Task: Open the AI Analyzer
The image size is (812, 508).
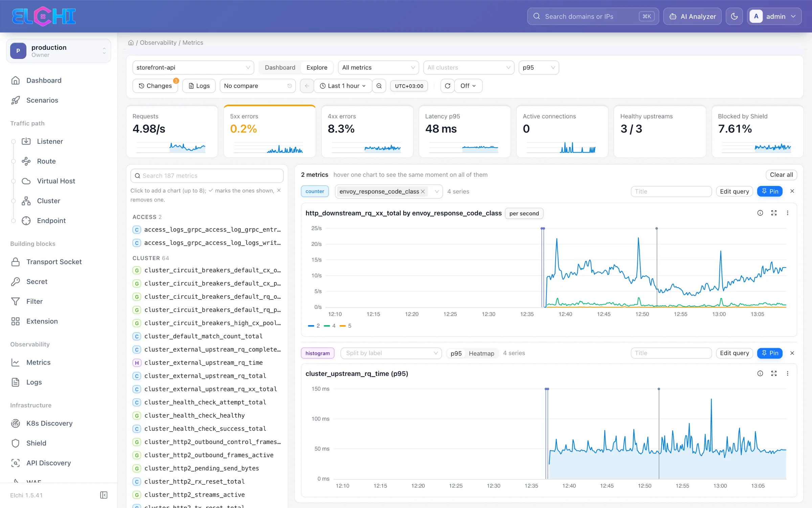Action: click(692, 16)
